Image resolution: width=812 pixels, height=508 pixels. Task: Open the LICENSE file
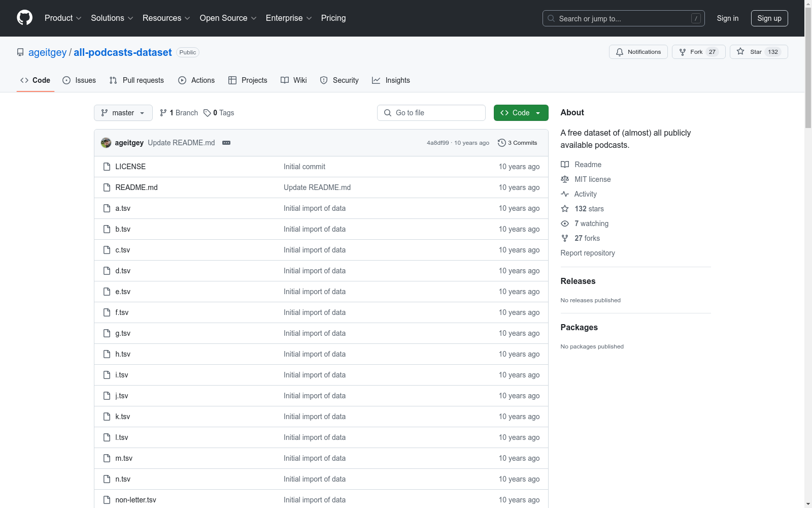(130, 167)
